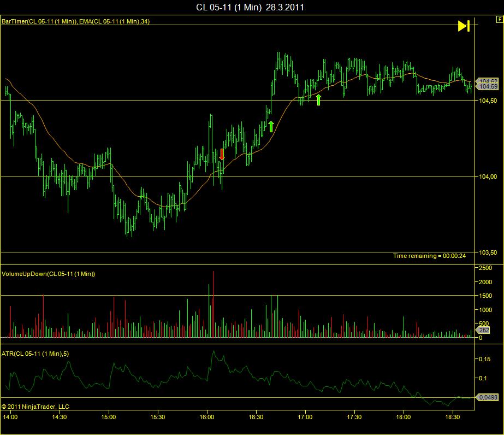Click the 1500 volume axis label
The height and width of the screenshot is (435, 504).
pyautogui.click(x=485, y=296)
